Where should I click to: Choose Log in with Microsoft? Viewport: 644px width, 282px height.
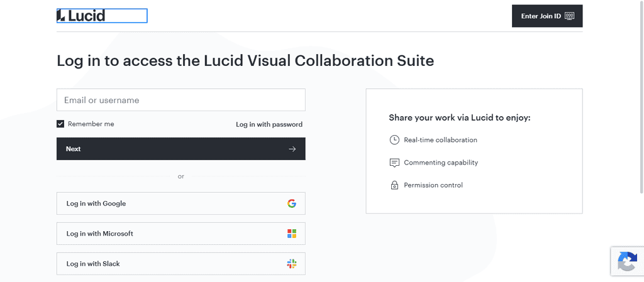[x=180, y=234]
